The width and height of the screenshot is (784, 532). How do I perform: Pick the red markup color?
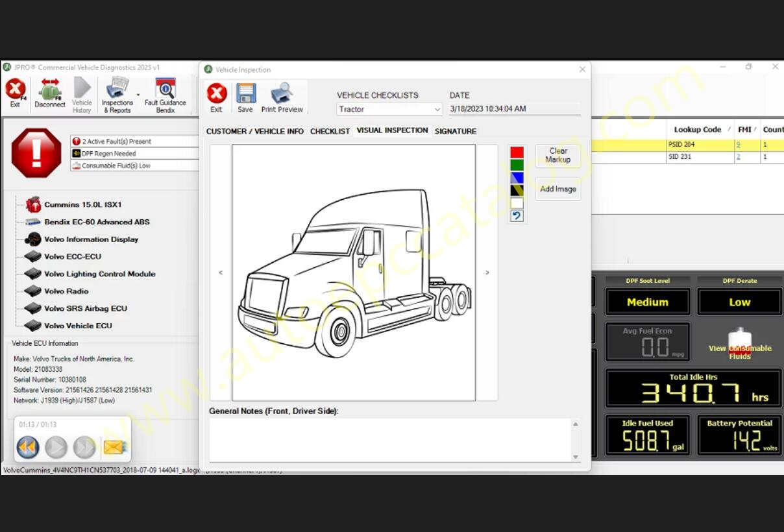[517, 152]
